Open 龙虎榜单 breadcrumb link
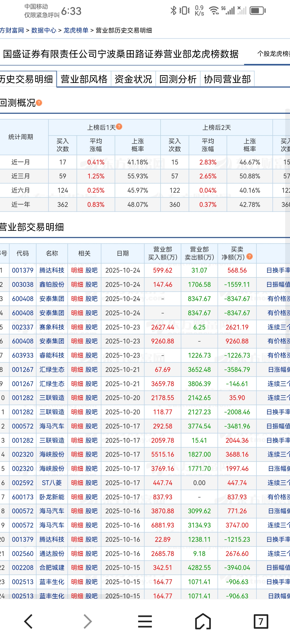 pos(76,30)
